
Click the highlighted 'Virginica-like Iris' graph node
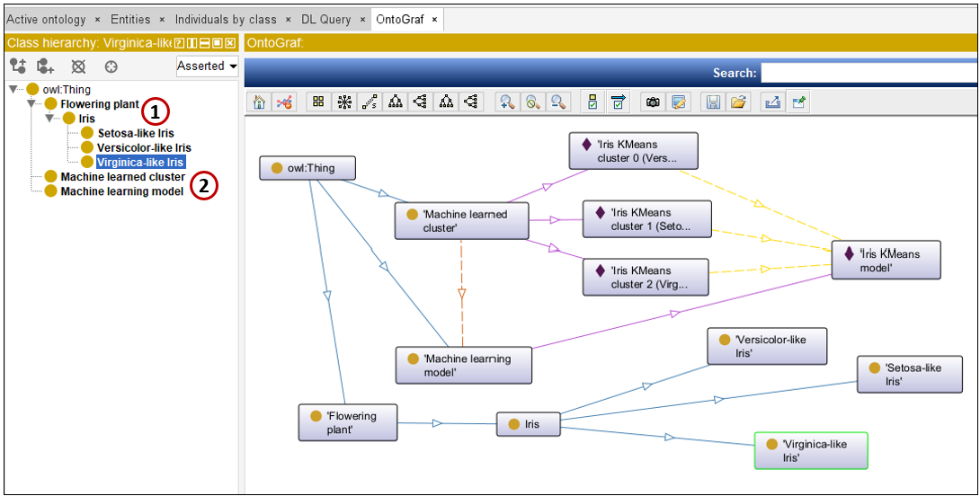pos(811,450)
